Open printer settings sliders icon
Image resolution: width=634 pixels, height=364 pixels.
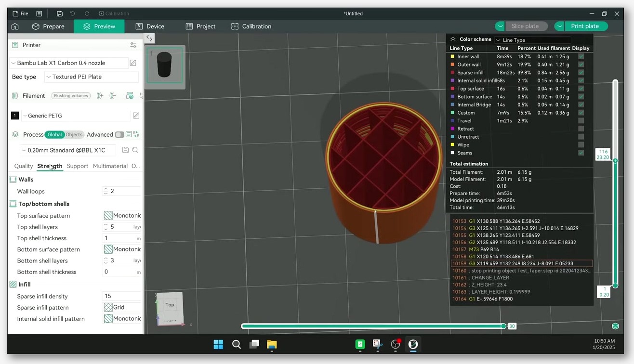point(133,45)
